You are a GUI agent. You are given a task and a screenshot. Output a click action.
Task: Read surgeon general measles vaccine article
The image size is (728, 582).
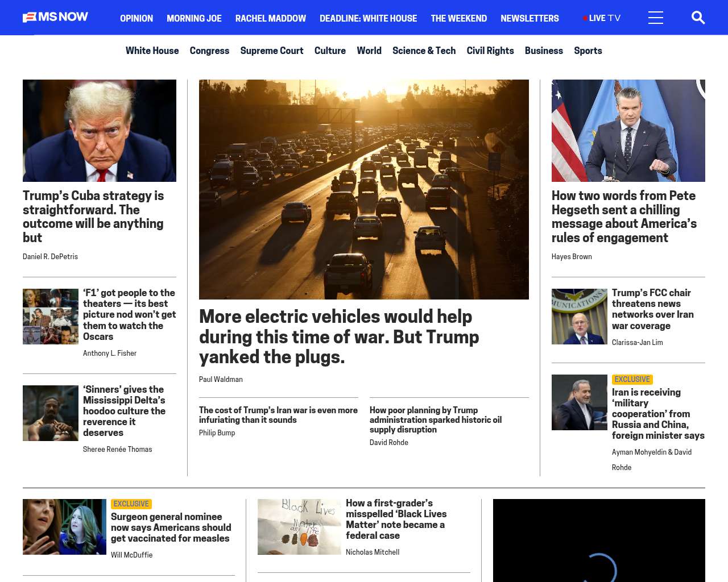pos(171,527)
